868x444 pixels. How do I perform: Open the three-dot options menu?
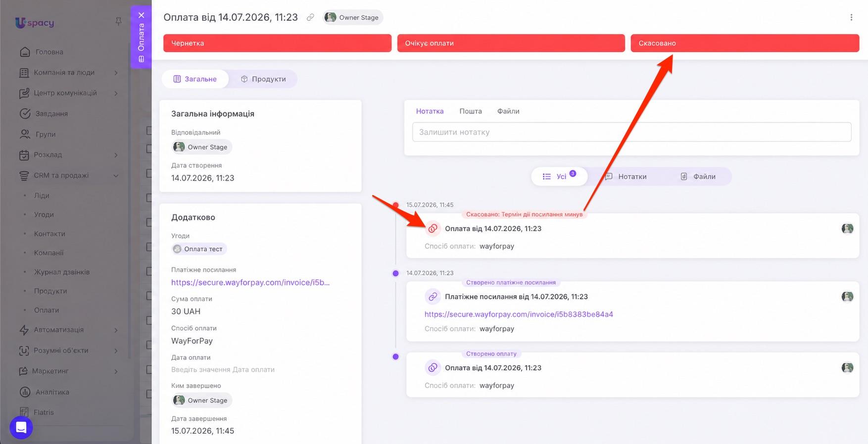[851, 17]
